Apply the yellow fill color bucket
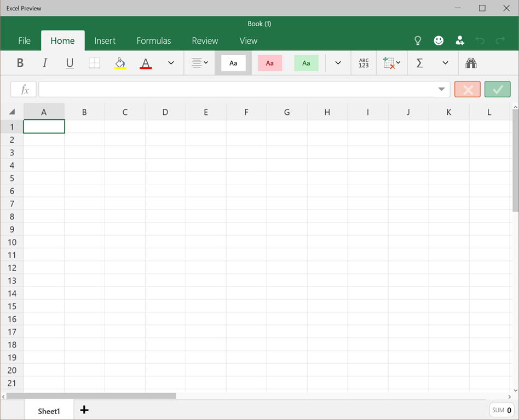 (120, 63)
